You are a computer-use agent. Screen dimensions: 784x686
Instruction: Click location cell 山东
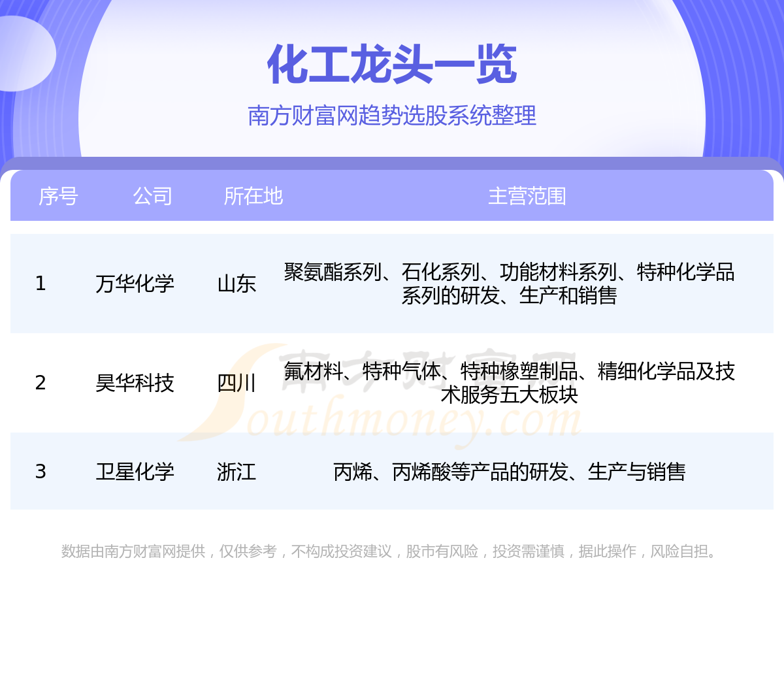click(x=237, y=284)
